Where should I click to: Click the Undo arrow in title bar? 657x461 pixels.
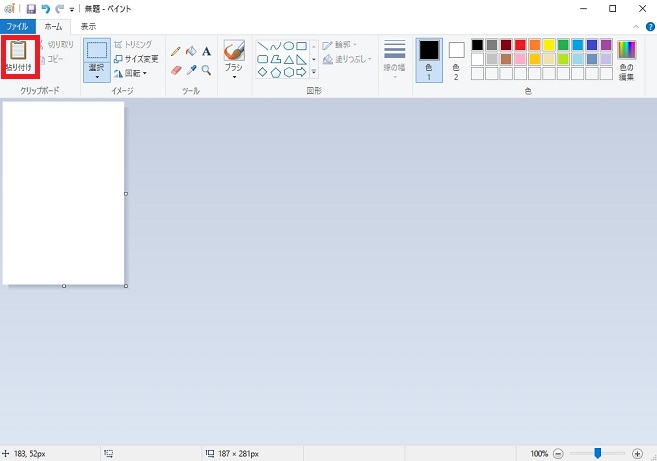45,9
